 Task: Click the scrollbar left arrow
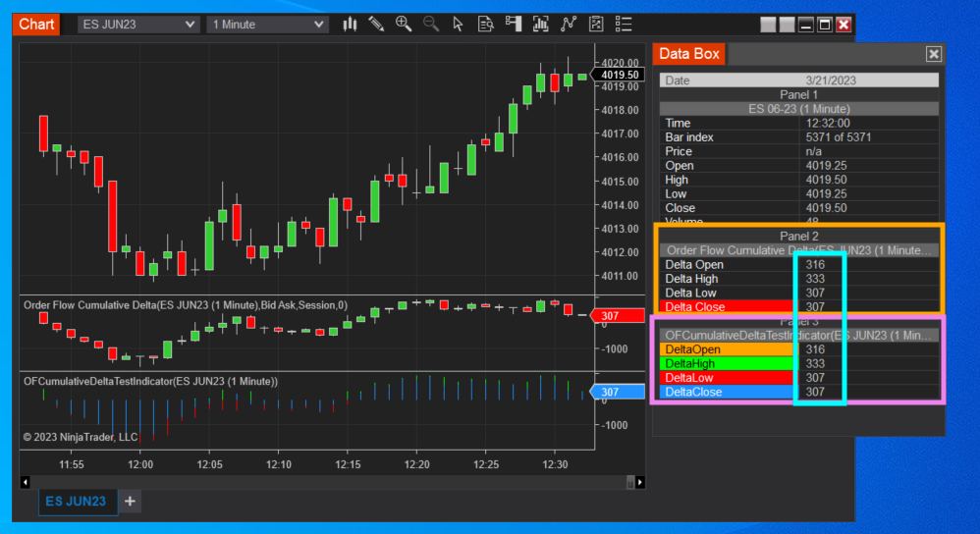tap(25, 482)
